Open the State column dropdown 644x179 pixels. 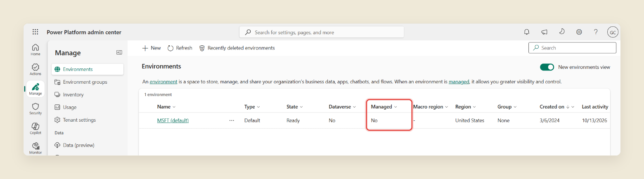tap(301, 107)
